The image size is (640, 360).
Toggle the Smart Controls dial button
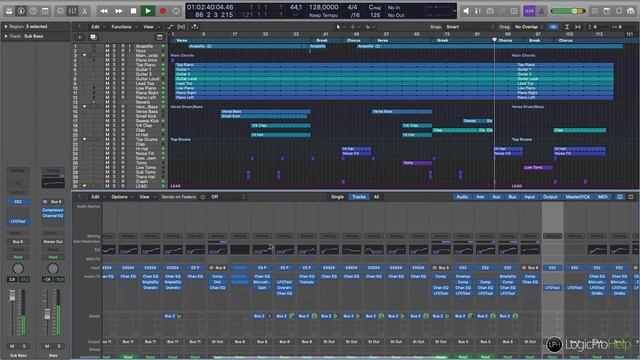pos(60,11)
